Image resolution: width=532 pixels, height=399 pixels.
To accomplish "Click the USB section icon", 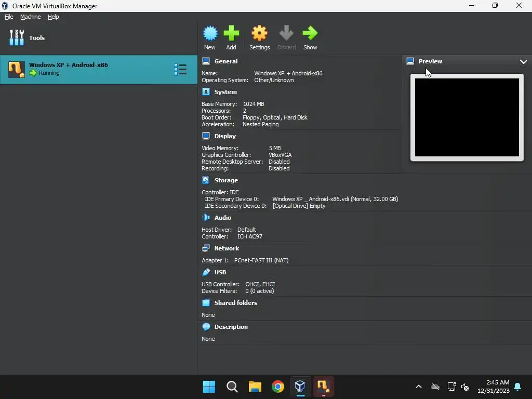I will [206, 272].
